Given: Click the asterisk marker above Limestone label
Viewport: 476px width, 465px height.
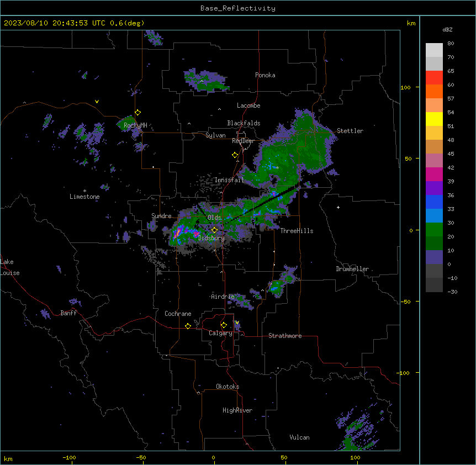Looking at the screenshot, I should [x=84, y=191].
